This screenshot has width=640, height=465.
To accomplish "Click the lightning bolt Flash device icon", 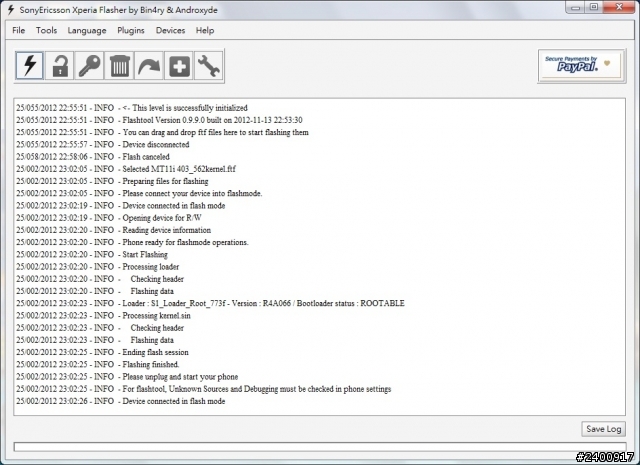I will [x=29, y=65].
